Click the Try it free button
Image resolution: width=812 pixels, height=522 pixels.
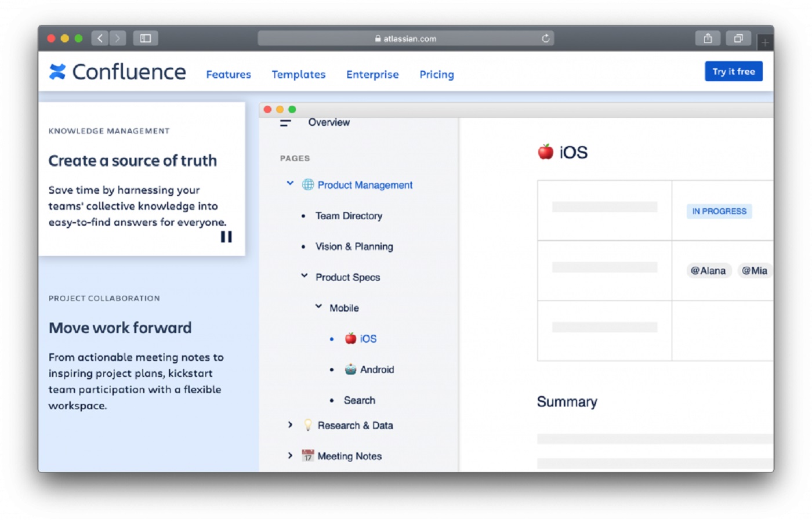734,71
